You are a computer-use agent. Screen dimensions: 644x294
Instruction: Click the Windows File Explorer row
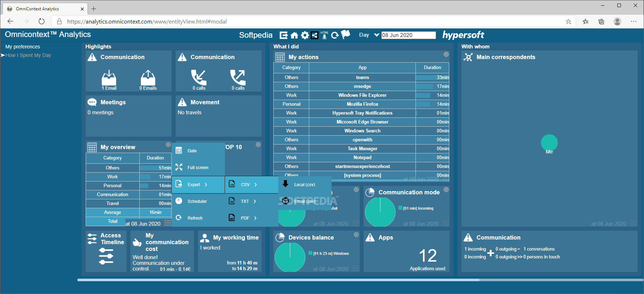(361, 95)
